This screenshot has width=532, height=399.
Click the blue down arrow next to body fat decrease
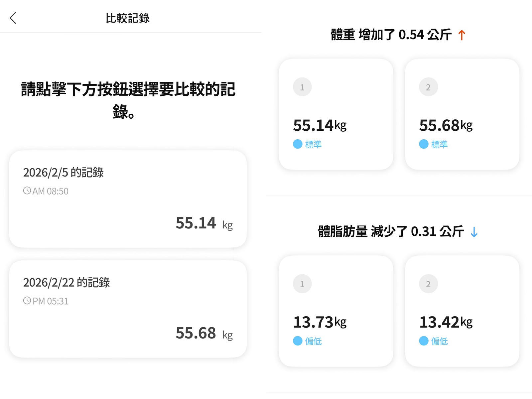tap(474, 232)
